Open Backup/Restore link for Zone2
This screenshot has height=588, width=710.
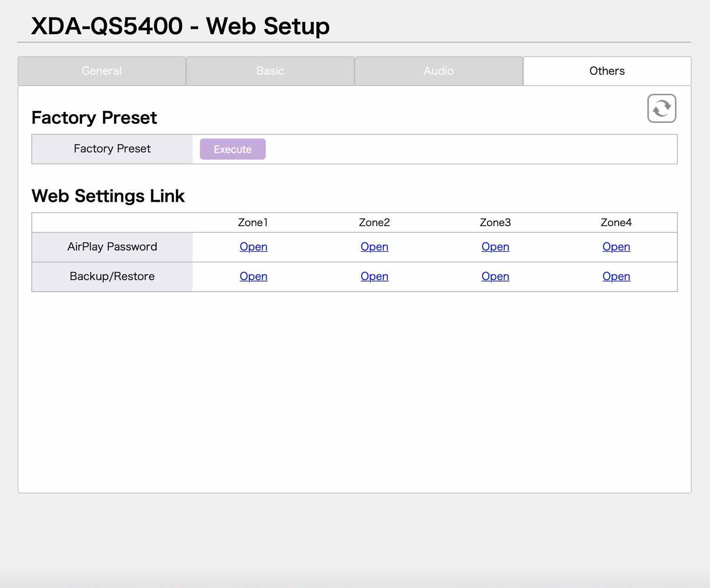click(x=375, y=276)
